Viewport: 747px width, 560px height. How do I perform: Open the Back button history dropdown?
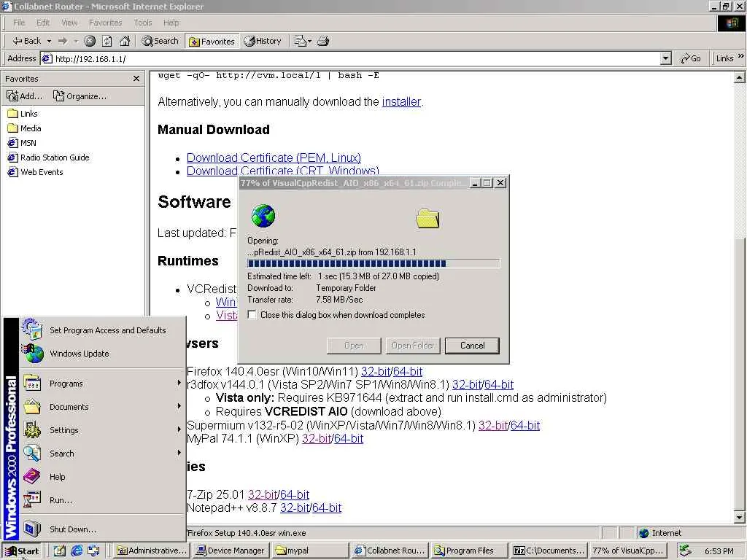click(x=49, y=41)
